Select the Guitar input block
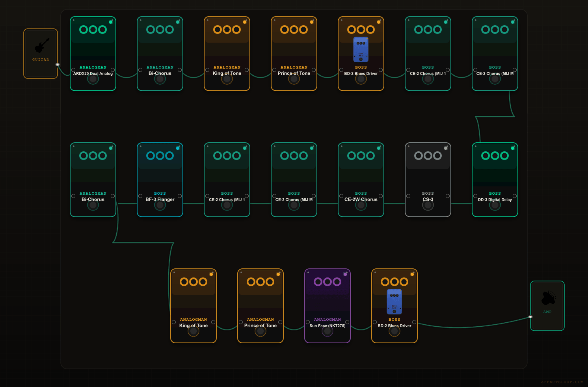This screenshot has height=387, width=588. coord(40,53)
